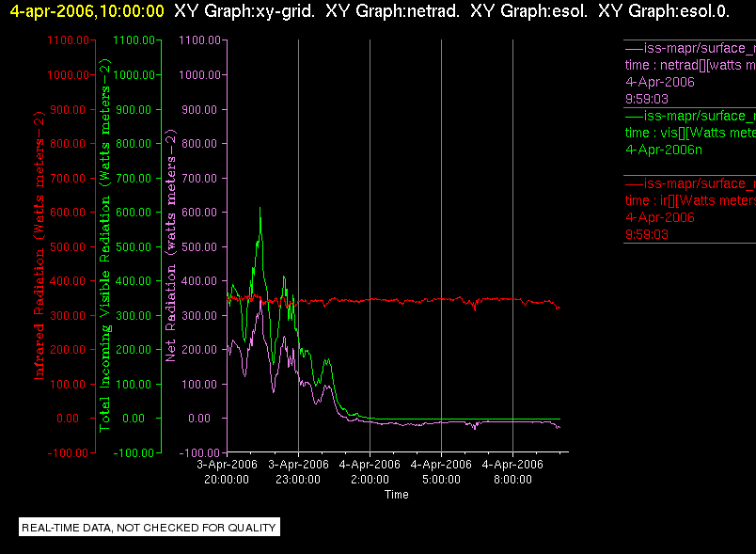Click the Time axis title
Viewport: 756px width, 554px height.
pos(396,495)
